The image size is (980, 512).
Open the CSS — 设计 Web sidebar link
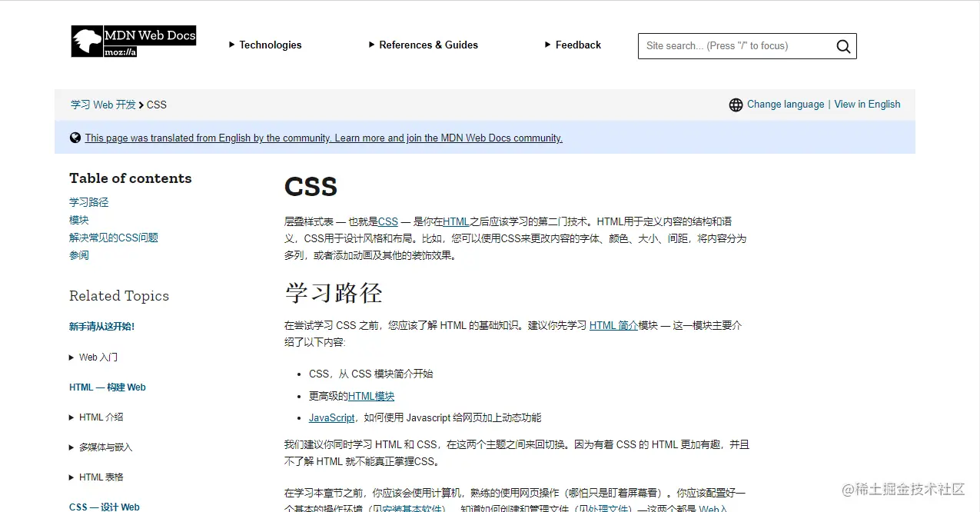105,507
